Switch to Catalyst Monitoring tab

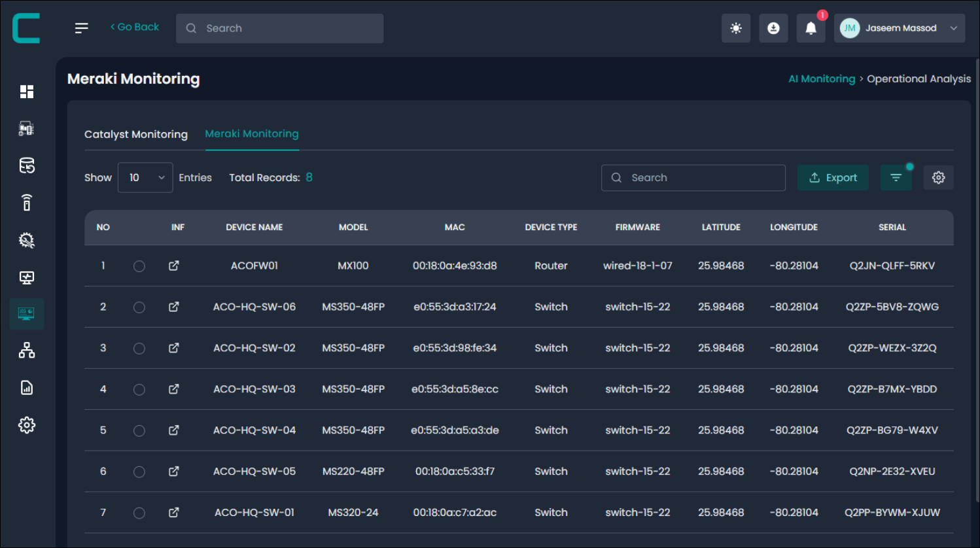(x=136, y=134)
